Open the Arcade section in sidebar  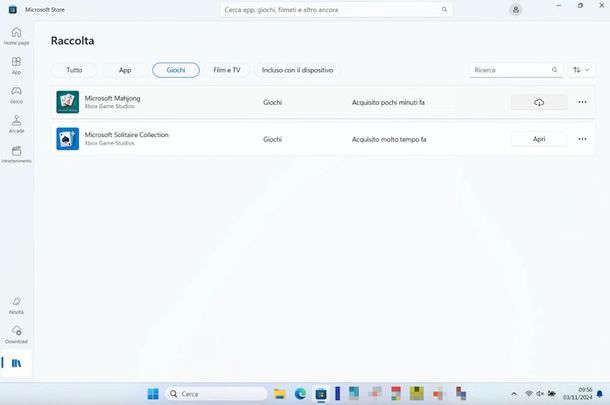tap(16, 124)
